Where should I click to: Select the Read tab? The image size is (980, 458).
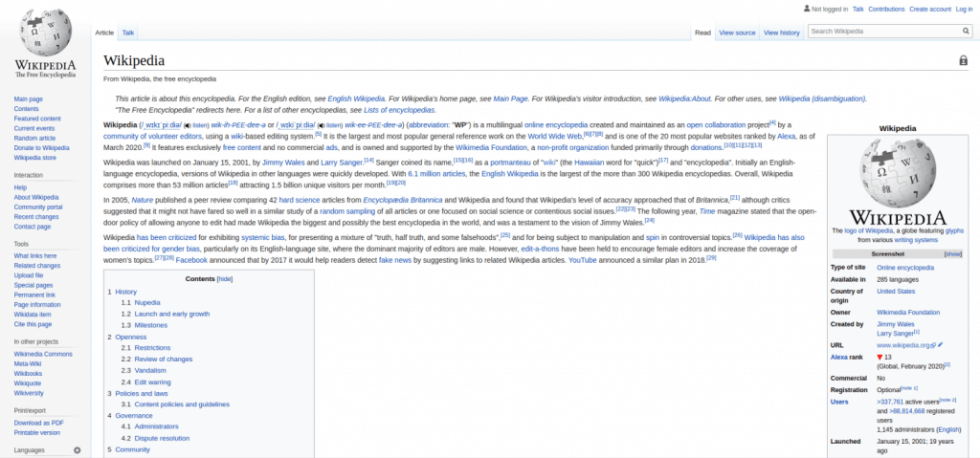point(703,33)
